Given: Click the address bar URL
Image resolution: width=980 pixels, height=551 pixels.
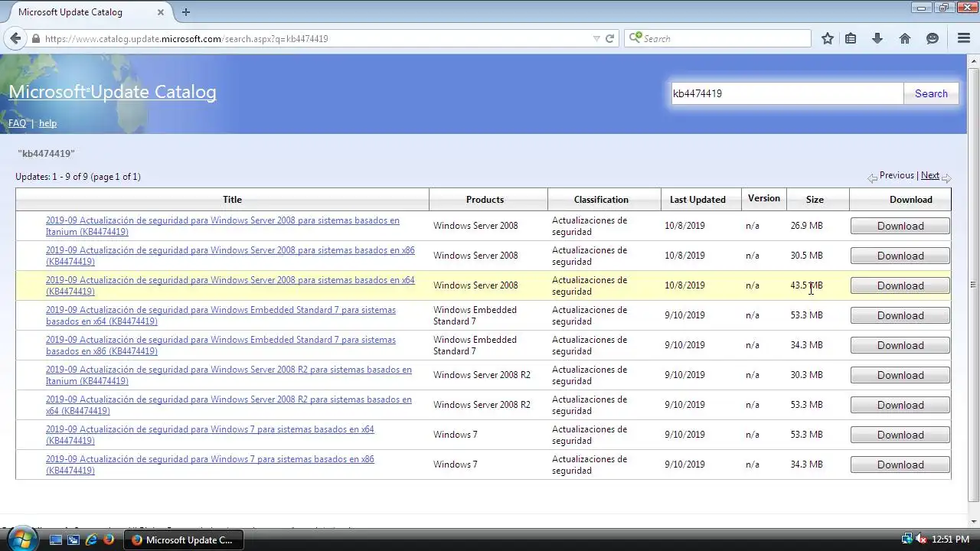Looking at the screenshot, I should click(186, 38).
